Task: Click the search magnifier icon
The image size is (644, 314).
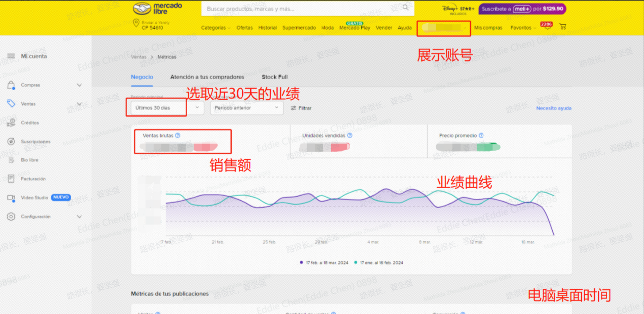Action: point(406,8)
